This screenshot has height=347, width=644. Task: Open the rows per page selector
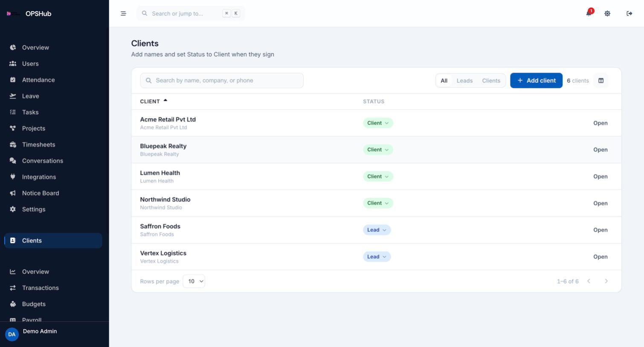coord(194,281)
